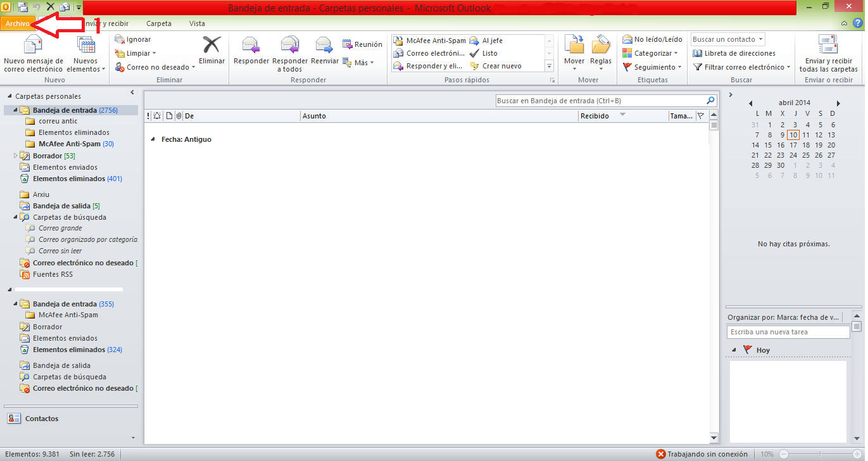
Task: Expand the Borrador [53] folder
Action: pos(16,155)
